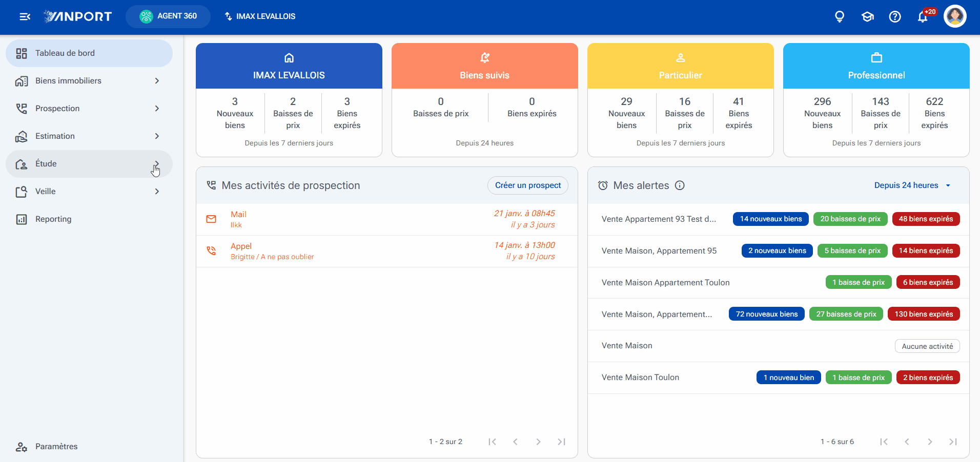Screen dimensions: 980x462
Task: Go to next page of prospection activities
Action: (x=538, y=442)
